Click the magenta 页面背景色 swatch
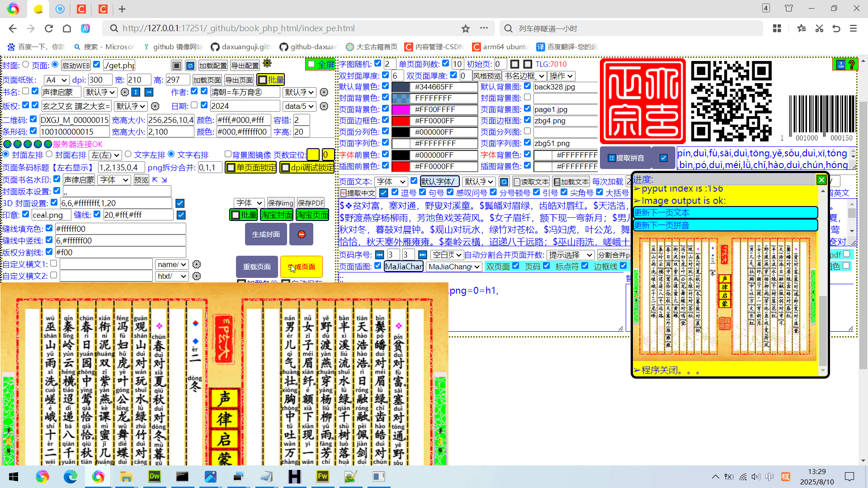Viewport: 868px width, 488px height. tap(400, 109)
